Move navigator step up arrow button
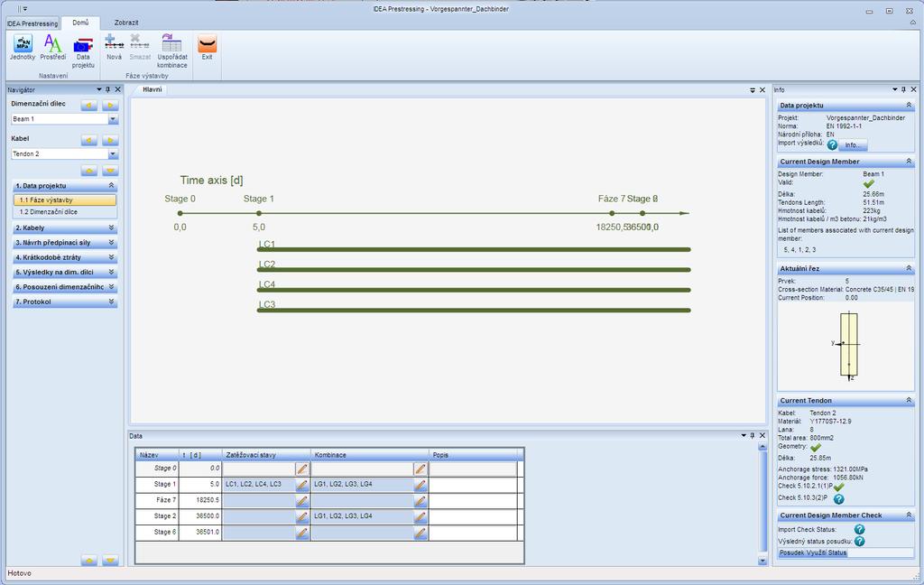The height and width of the screenshot is (585, 924). pos(89,171)
